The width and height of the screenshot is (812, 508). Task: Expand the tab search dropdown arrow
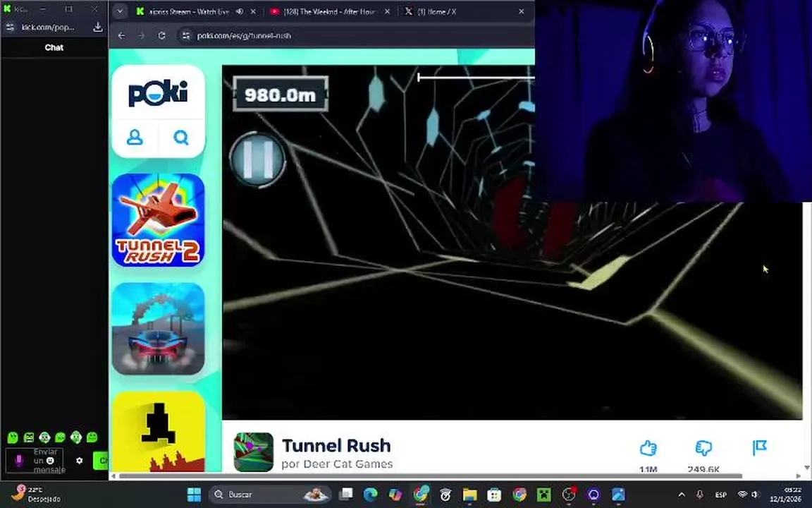pos(120,11)
